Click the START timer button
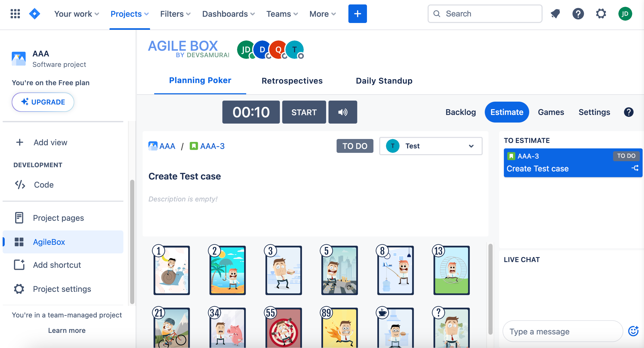 click(x=304, y=112)
